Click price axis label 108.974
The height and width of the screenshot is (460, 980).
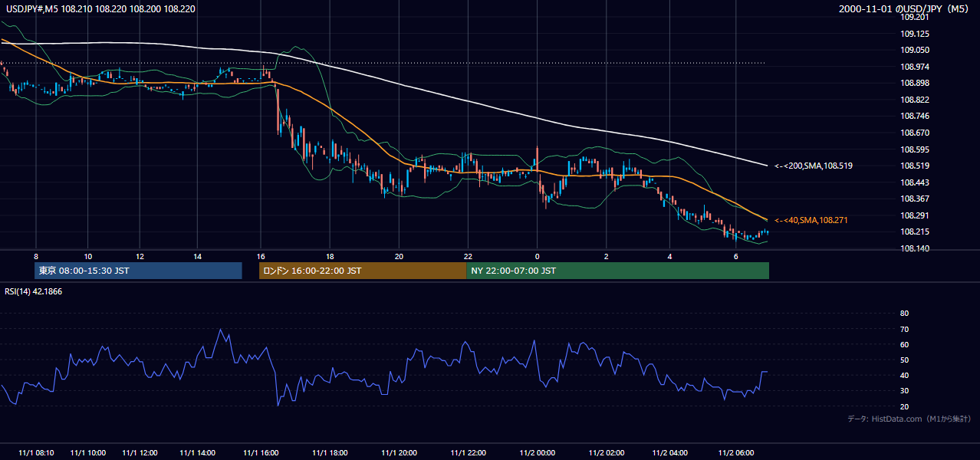(x=915, y=67)
